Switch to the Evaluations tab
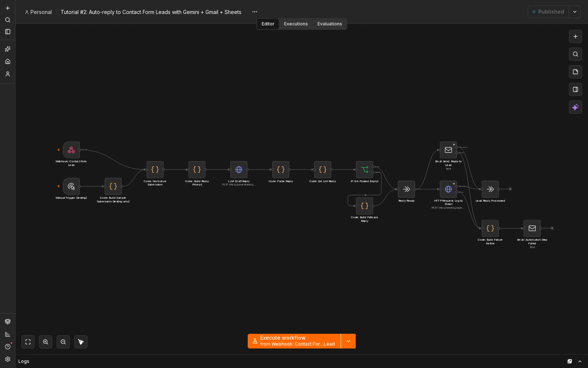 pyautogui.click(x=330, y=24)
